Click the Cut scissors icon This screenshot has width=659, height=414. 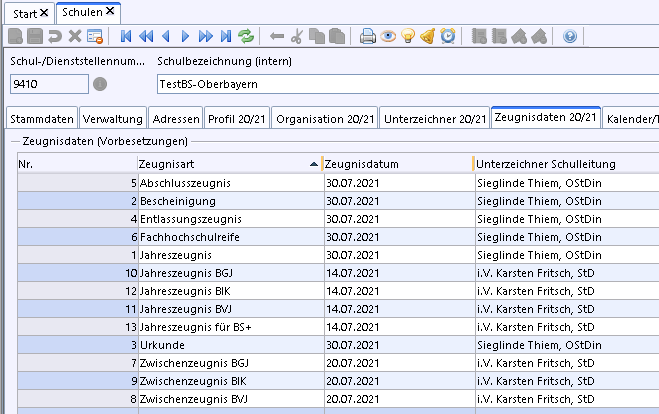click(x=297, y=36)
